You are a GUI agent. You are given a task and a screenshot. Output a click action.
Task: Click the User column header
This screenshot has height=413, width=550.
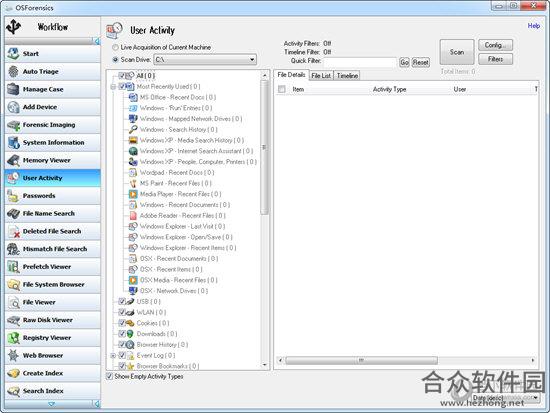click(x=460, y=89)
